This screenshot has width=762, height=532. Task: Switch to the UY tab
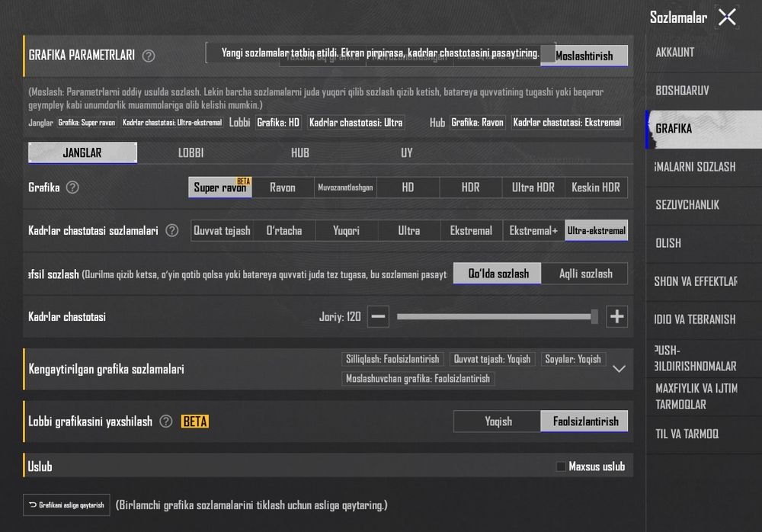point(407,152)
